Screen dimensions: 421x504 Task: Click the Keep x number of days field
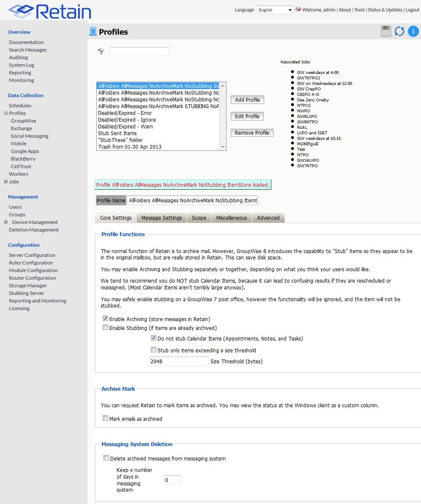pos(172,480)
